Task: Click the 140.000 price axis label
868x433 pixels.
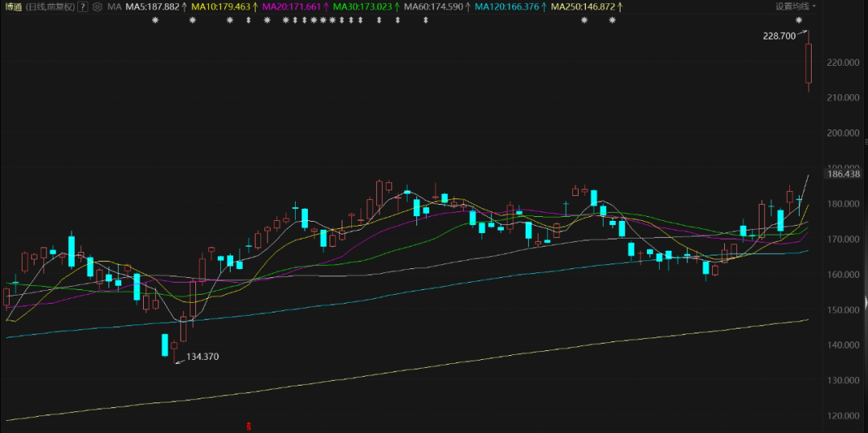Action: [x=844, y=345]
